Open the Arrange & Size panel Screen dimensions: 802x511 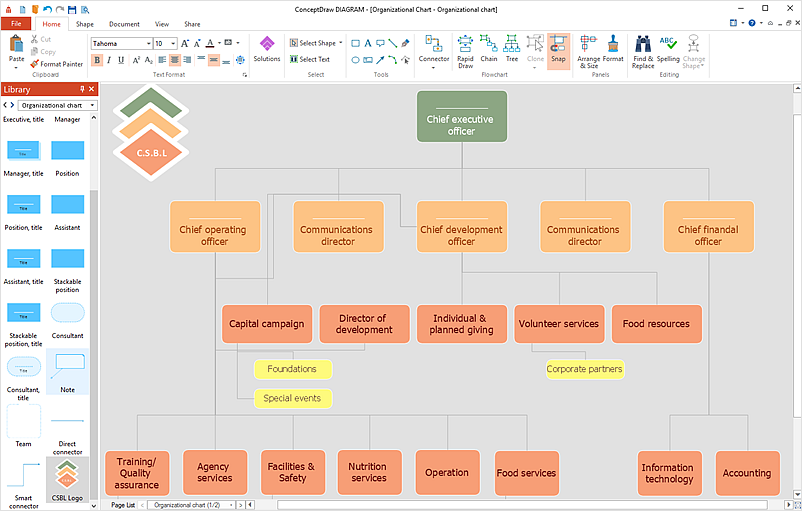coord(588,50)
